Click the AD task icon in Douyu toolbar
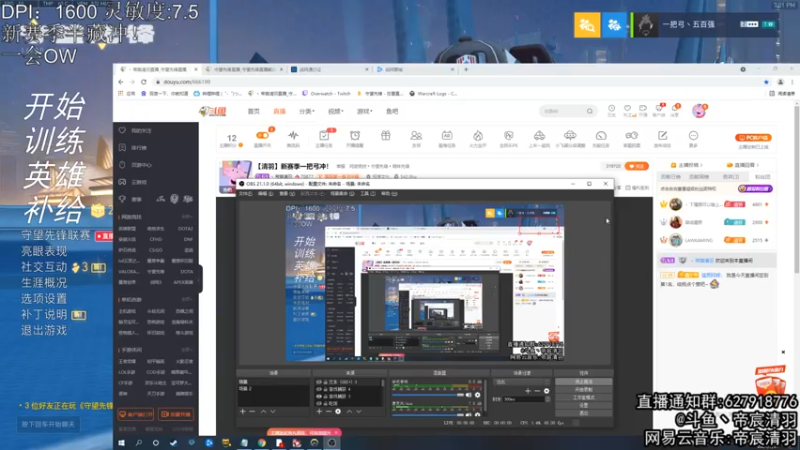The image size is (800, 450). 447,136
